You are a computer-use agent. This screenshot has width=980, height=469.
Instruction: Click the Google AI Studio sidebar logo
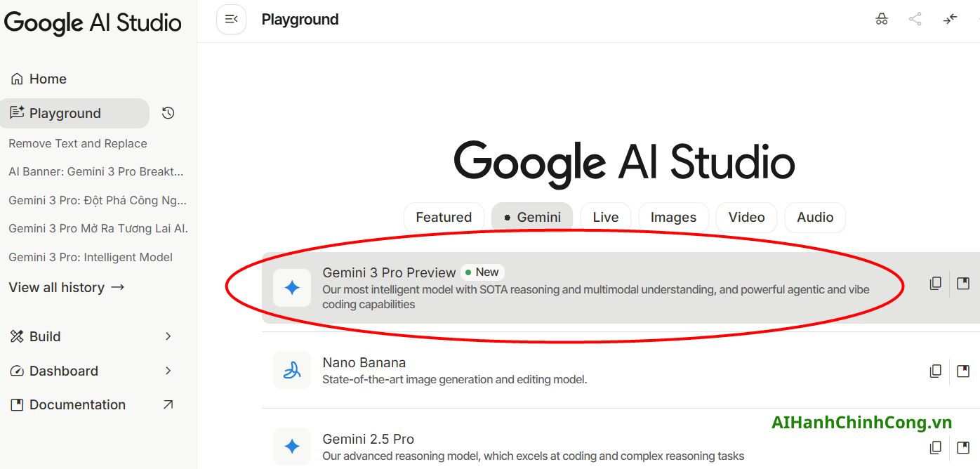[93, 22]
